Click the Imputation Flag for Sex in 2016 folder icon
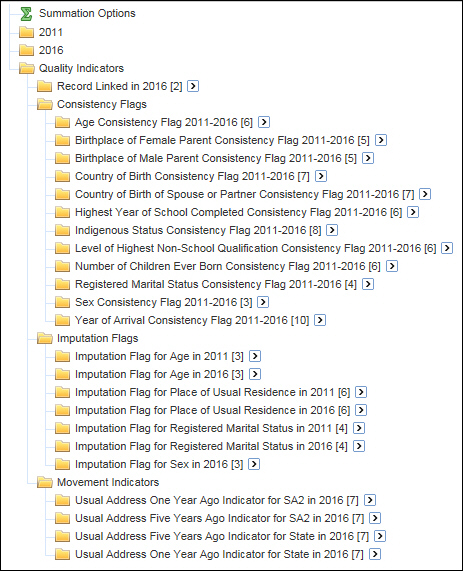 [x=62, y=464]
